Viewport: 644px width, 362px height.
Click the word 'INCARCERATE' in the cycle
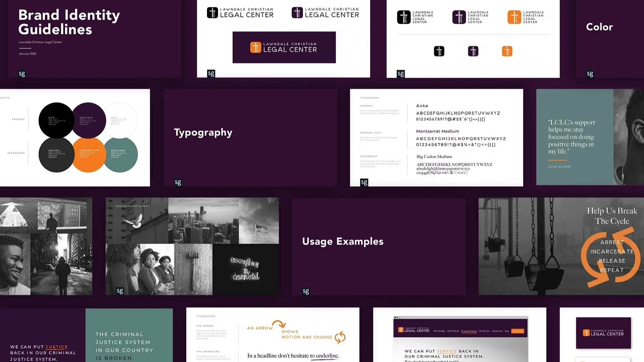[612, 251]
